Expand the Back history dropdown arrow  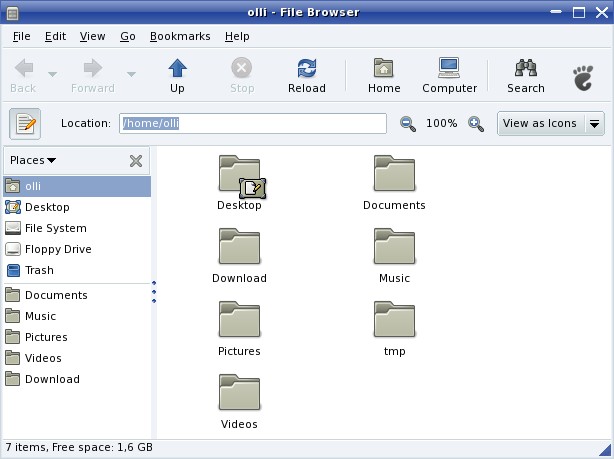[x=52, y=74]
